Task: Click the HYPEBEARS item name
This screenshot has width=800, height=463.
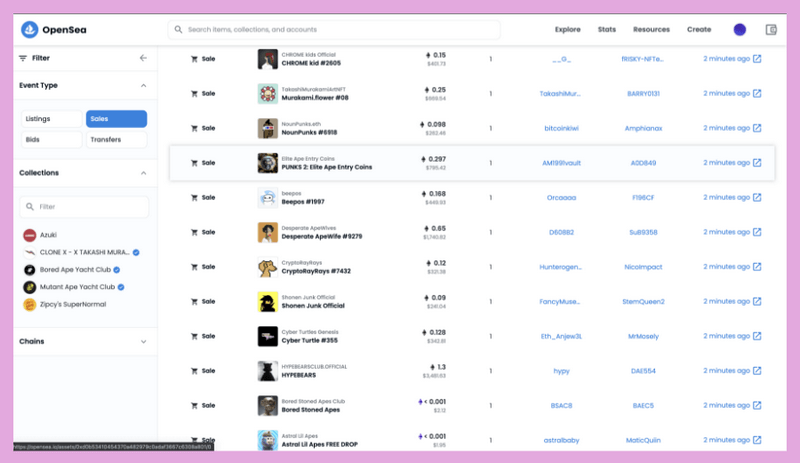Action: pos(298,375)
